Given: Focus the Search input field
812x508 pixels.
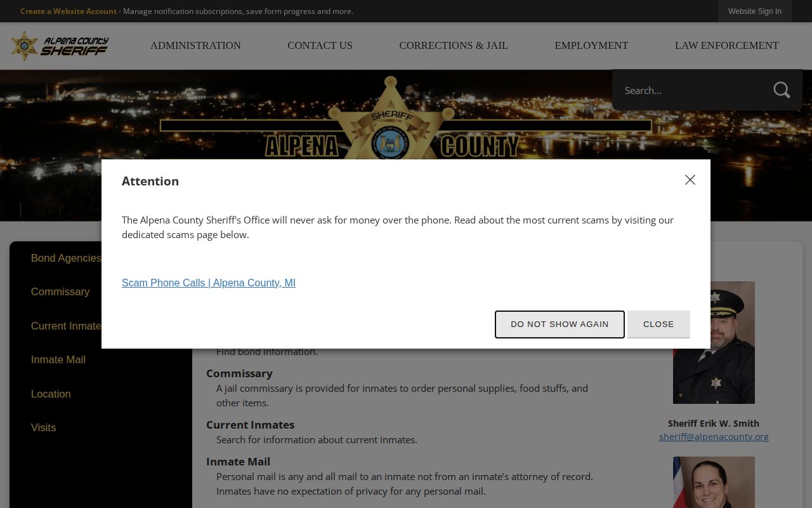Looking at the screenshot, I should pos(691,90).
